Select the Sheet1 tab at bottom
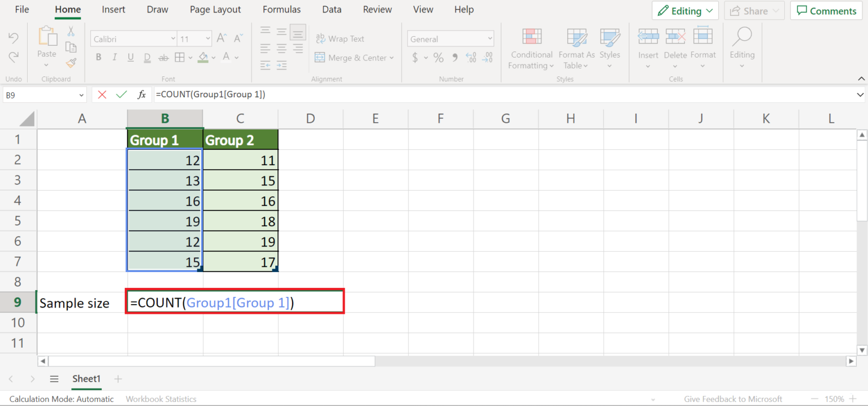The width and height of the screenshot is (868, 406). (x=86, y=379)
